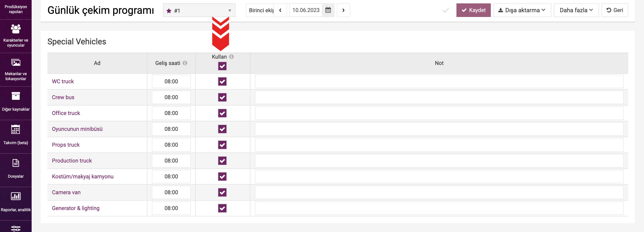Uncheck WC truck Kullan checkbox

[x=222, y=81]
